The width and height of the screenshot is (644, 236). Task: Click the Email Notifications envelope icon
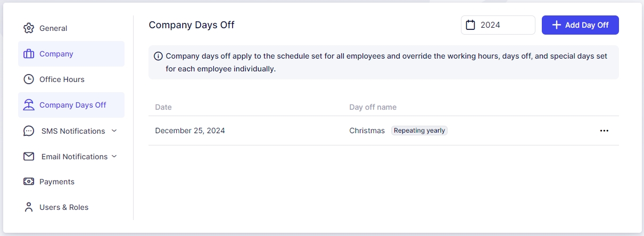pos(29,157)
